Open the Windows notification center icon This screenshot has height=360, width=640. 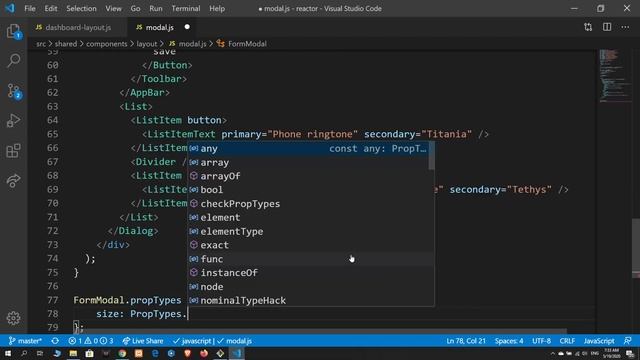631,353
